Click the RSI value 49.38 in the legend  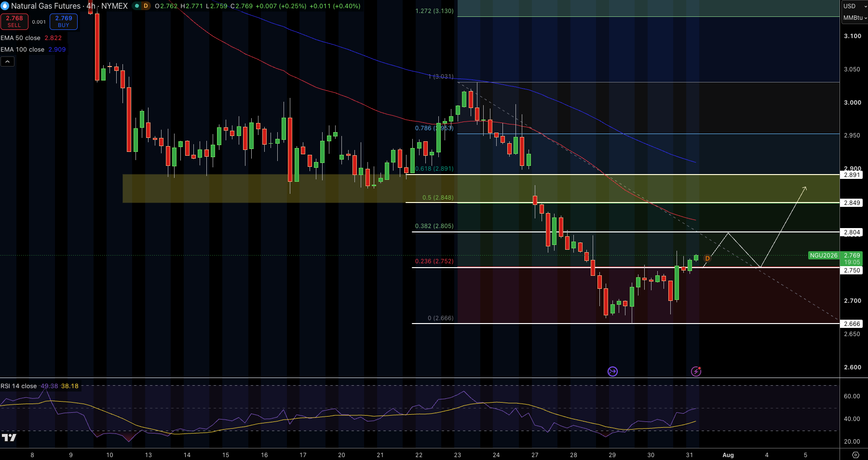coord(49,386)
